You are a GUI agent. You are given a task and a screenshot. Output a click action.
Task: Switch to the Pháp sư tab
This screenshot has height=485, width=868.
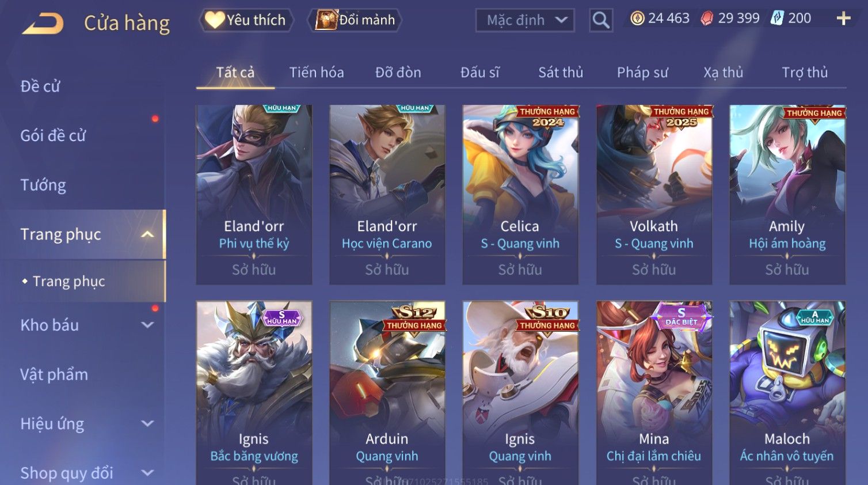click(642, 73)
